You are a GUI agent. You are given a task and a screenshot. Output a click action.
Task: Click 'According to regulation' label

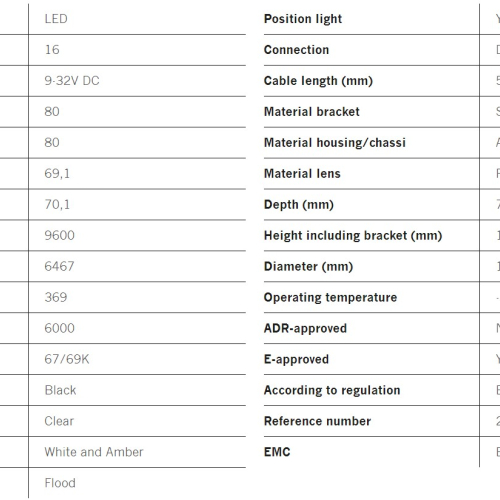332,390
